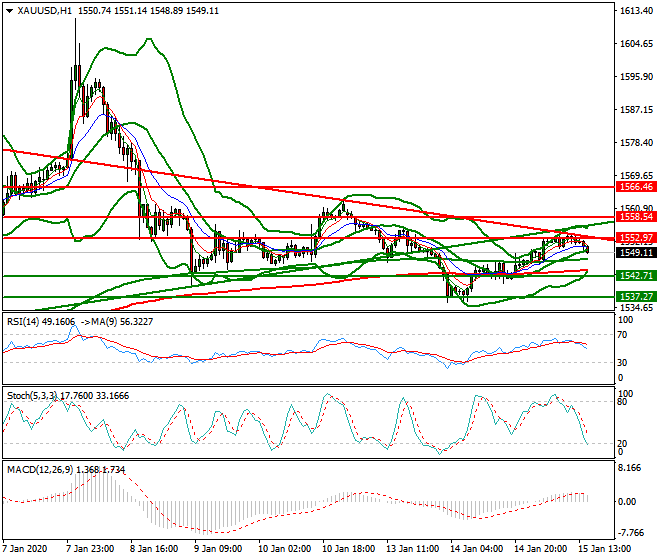Screen dimensions: 660x560
Task: Select the red 1566.46 resistance price label
Action: (636, 187)
